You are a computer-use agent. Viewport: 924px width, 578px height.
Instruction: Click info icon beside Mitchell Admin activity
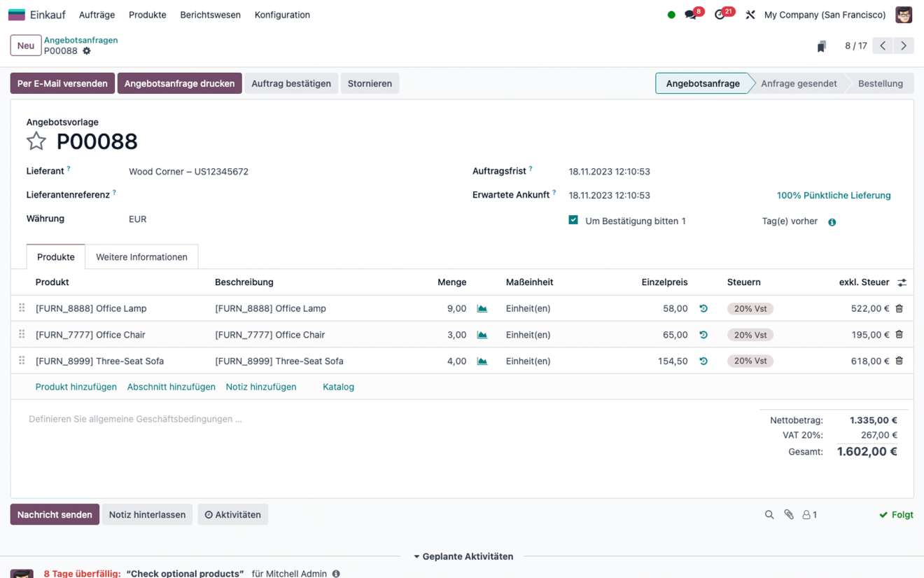(x=336, y=574)
